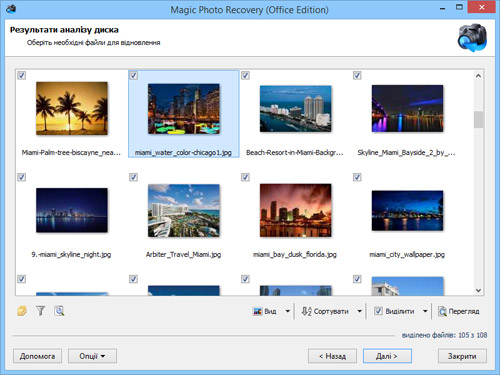Viewport: 500px width, 375px height.
Task: Click the scrollbar down arrow
Action: point(478,290)
